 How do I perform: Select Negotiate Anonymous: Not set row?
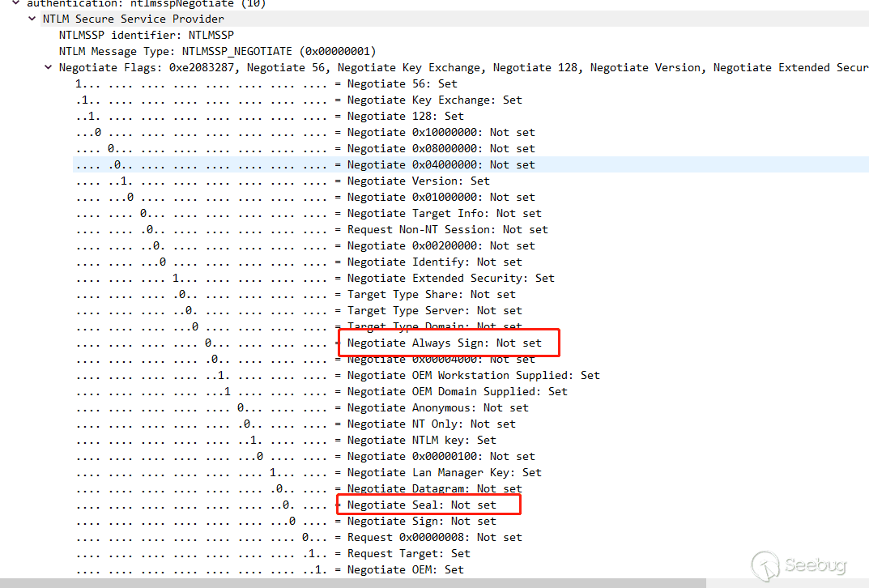pyautogui.click(x=302, y=408)
